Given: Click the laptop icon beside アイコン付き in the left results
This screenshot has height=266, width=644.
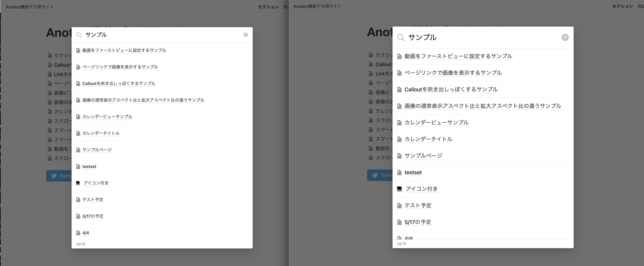Looking at the screenshot, I should coord(78,183).
